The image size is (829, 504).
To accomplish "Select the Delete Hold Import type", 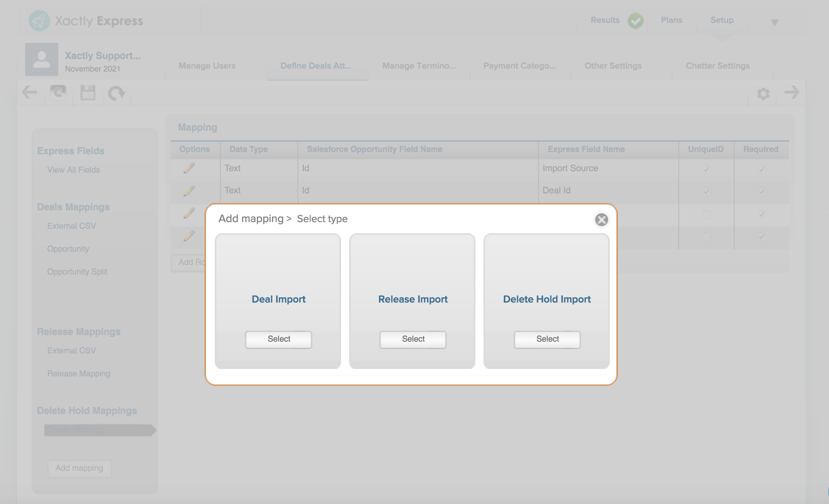I will [x=547, y=339].
